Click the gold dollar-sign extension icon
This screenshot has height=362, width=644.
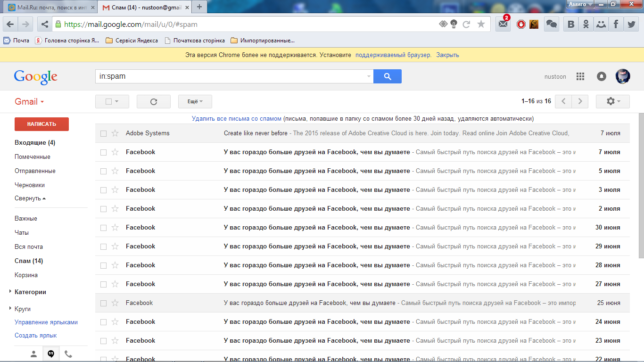[x=534, y=24]
